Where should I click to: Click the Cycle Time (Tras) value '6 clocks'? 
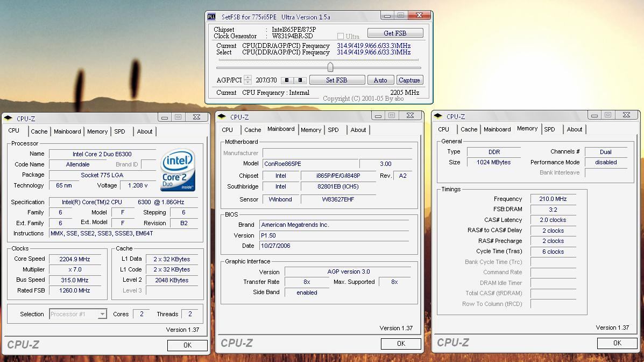[553, 252]
